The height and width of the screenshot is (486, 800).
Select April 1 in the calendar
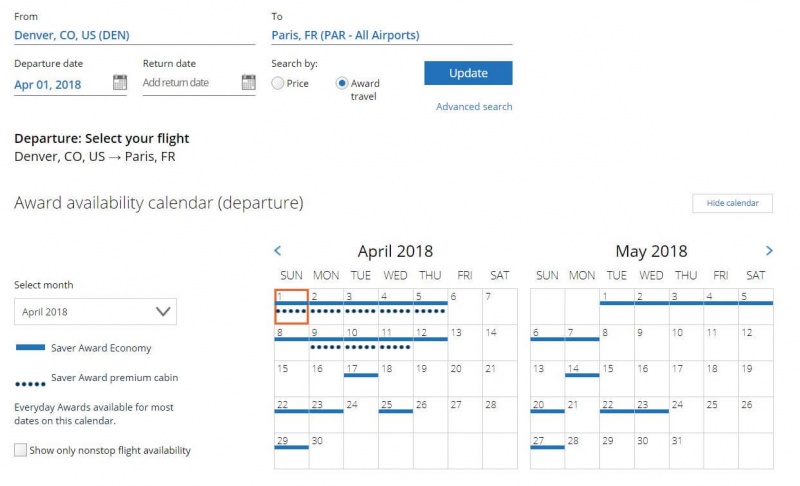[x=291, y=306]
